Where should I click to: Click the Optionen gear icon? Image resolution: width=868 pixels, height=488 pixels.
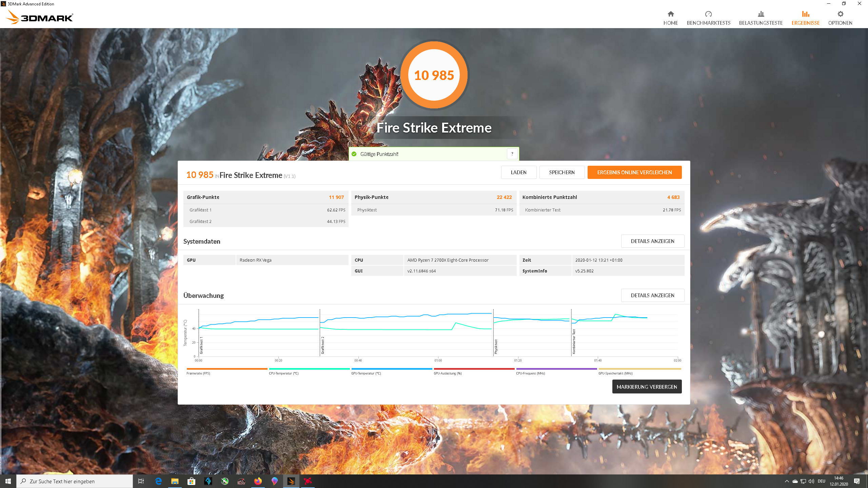point(840,14)
